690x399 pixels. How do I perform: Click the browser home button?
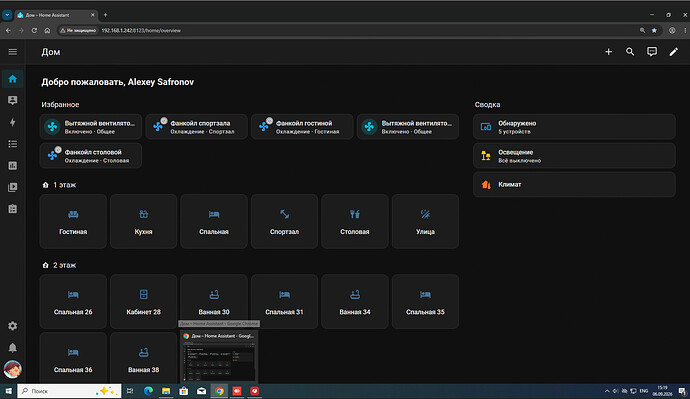[x=47, y=30]
